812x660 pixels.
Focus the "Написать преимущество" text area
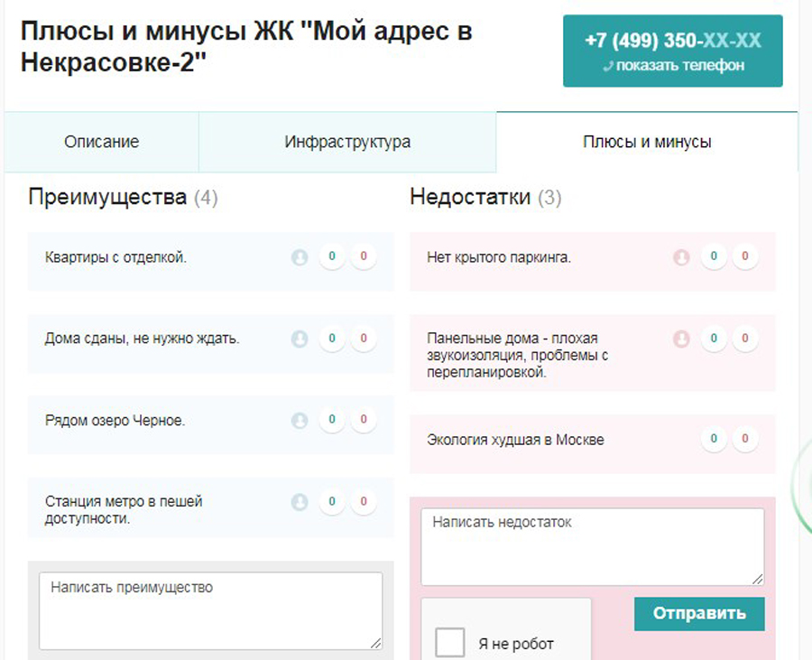(211, 610)
